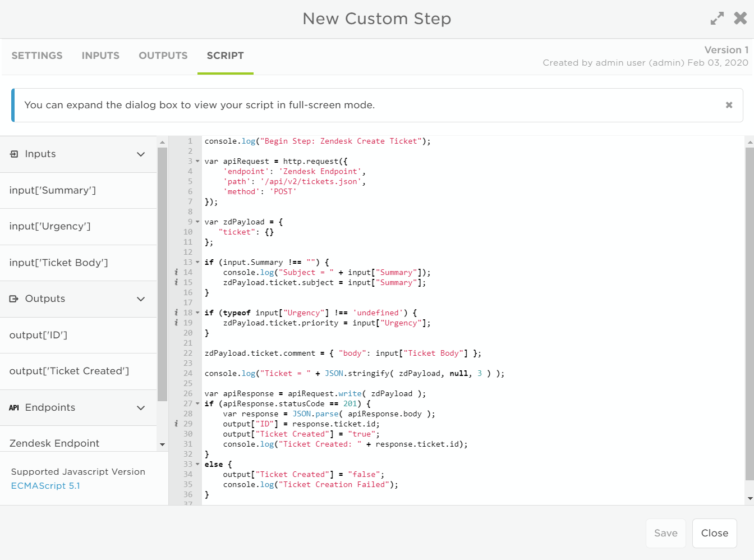Click the Version 1 label

[x=727, y=50]
